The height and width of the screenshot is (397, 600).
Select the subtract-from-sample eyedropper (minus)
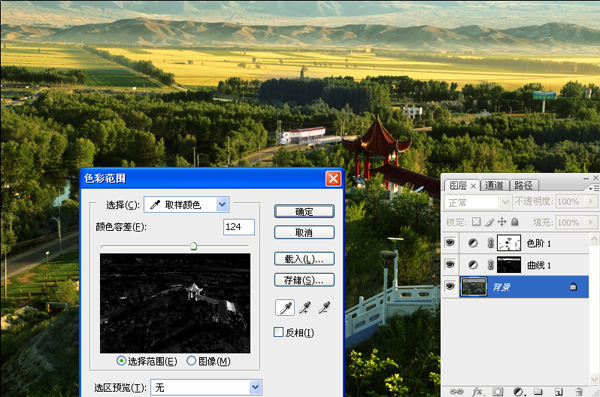pos(324,307)
